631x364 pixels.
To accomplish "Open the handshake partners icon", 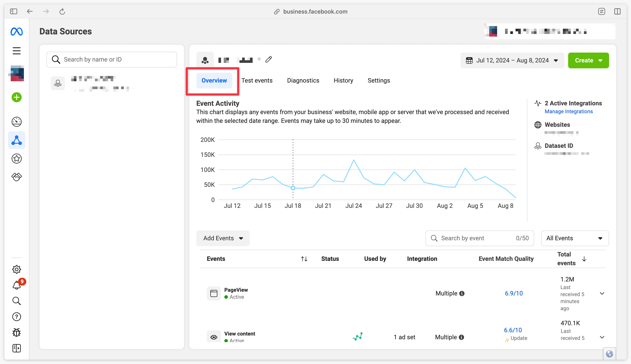I will tap(16, 177).
